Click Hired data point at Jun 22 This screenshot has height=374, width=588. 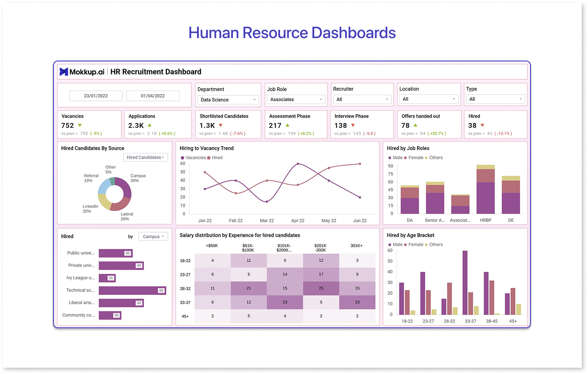(x=360, y=164)
